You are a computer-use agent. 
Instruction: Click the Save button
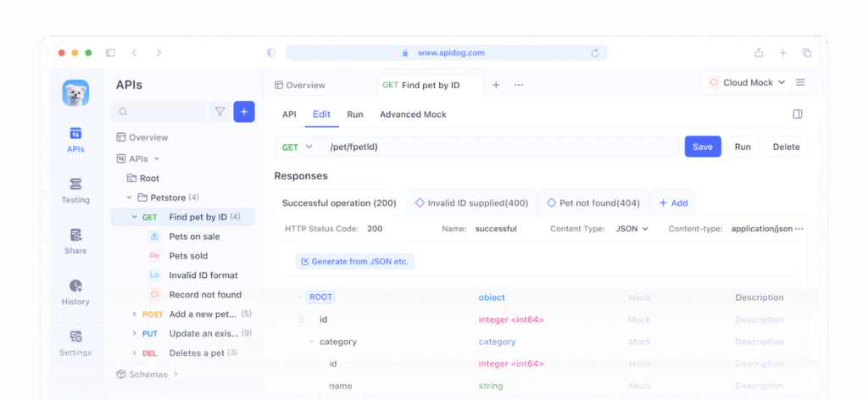pos(703,147)
